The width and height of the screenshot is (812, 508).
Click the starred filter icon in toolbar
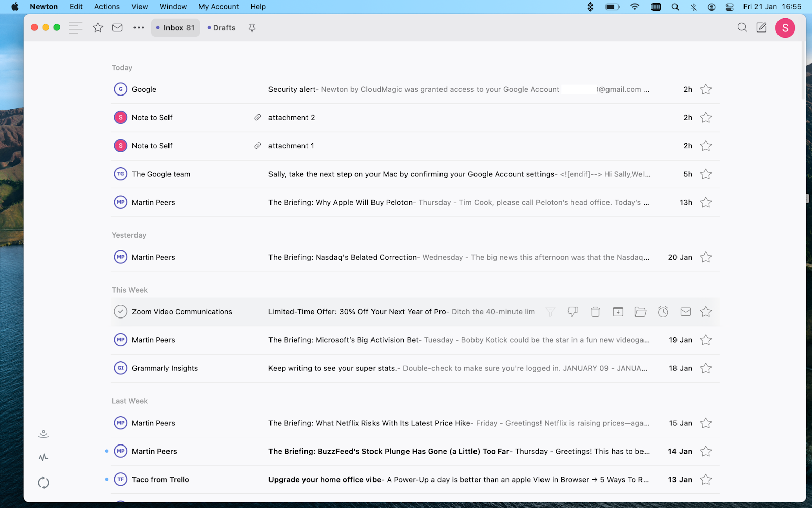pyautogui.click(x=98, y=28)
